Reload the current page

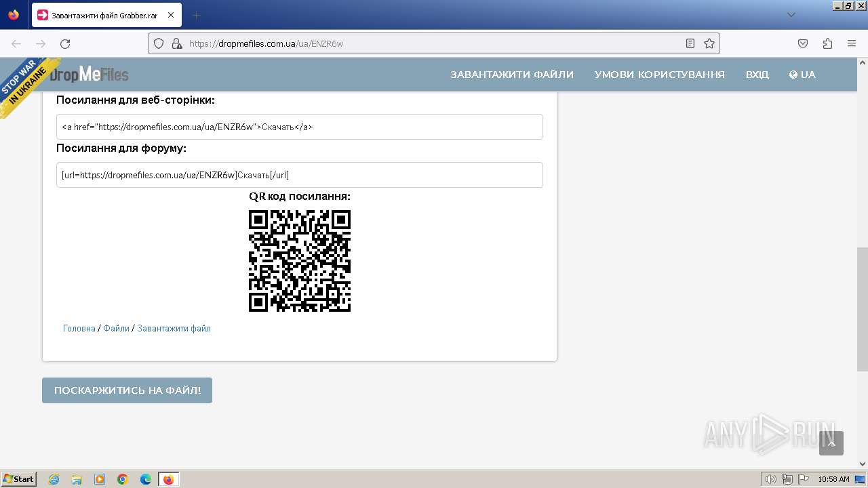(65, 43)
